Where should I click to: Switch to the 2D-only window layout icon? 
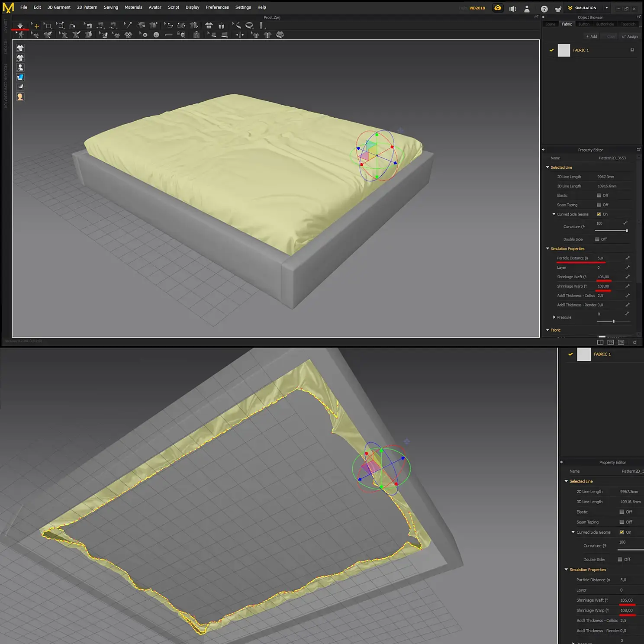(621, 342)
